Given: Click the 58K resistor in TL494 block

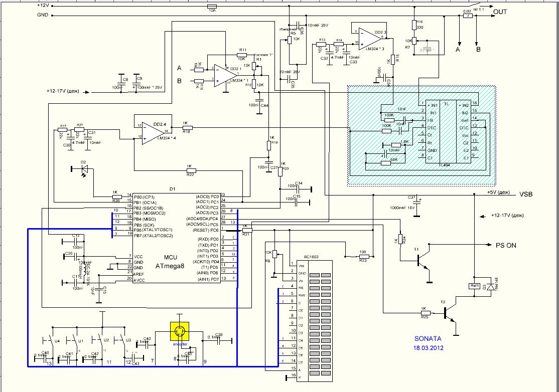Looking at the screenshot, I should click(386, 163).
